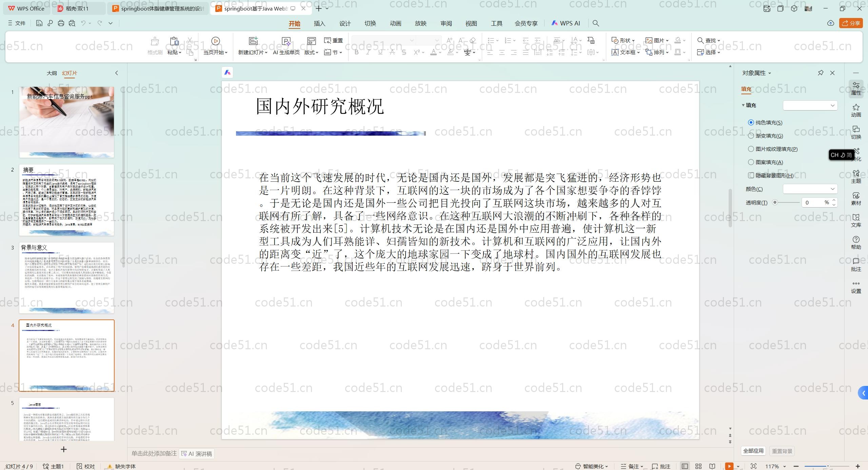The width and height of the screenshot is (868, 470).
Task: Switch to slide sorter view icon
Action: click(698, 466)
